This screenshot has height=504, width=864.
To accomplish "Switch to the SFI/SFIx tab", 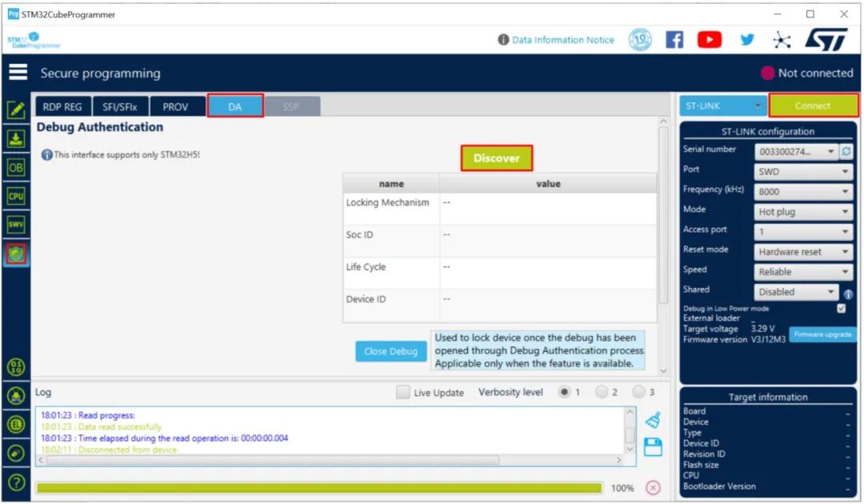I will [119, 106].
